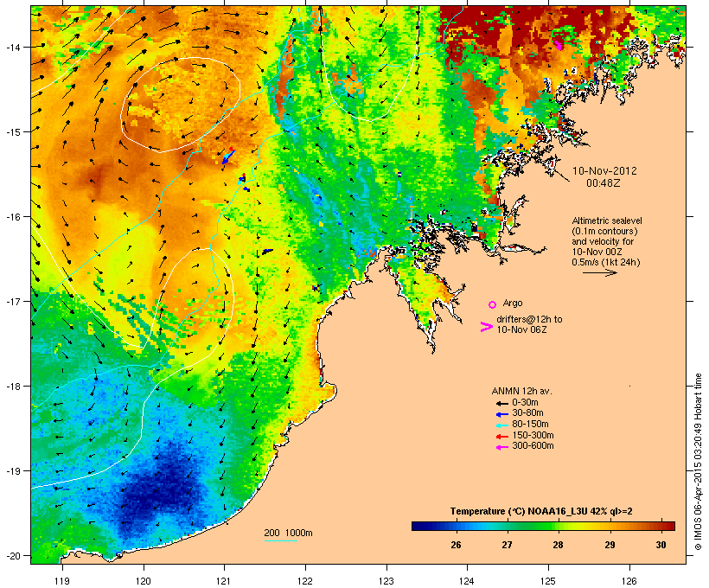Click the magenta Argo circle symbol in legend

[x=493, y=304]
